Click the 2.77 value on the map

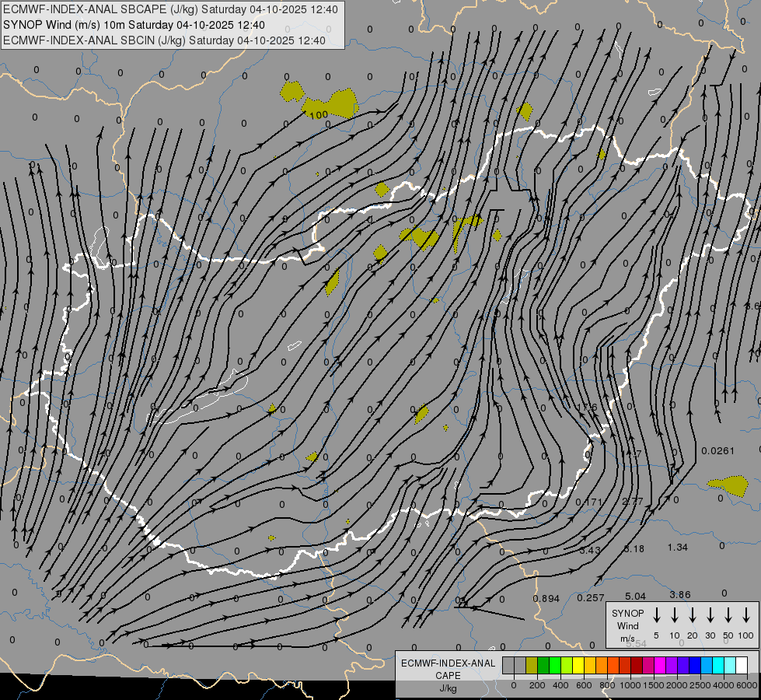633,502
